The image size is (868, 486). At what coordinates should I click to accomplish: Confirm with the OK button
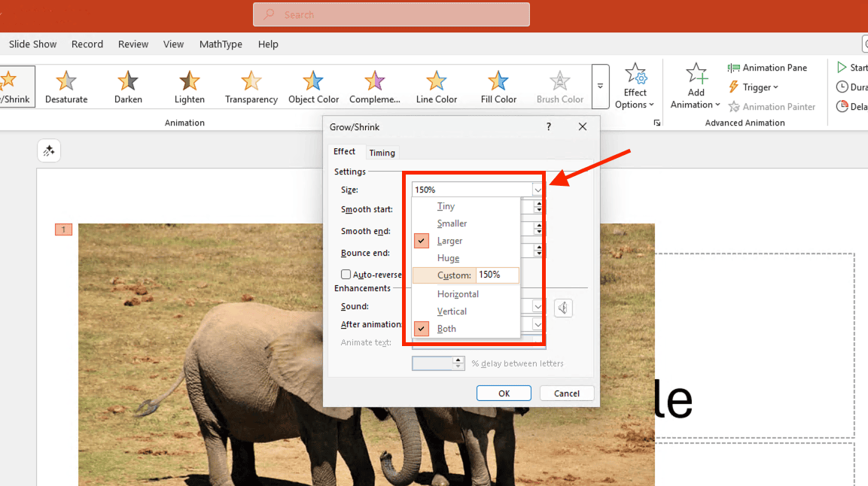coord(504,393)
